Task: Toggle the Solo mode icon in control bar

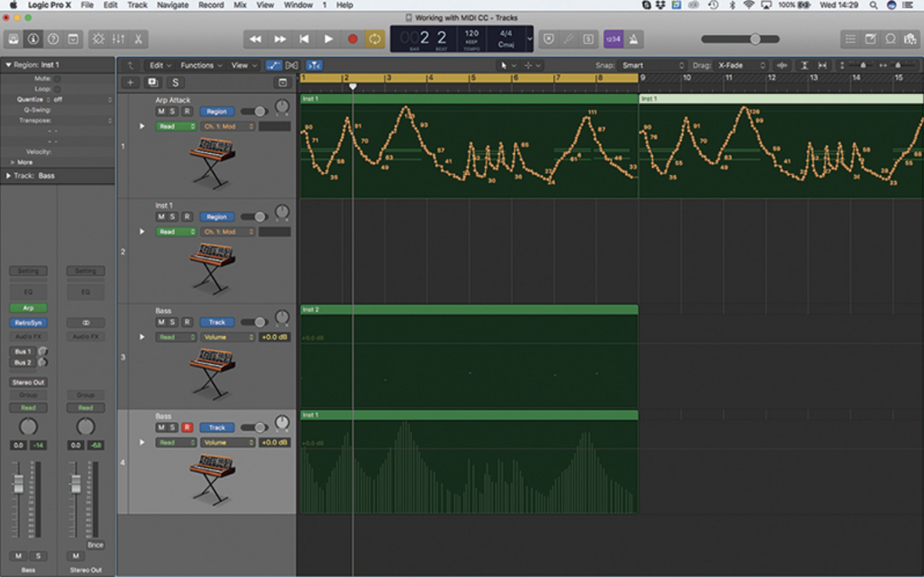Action: click(589, 39)
